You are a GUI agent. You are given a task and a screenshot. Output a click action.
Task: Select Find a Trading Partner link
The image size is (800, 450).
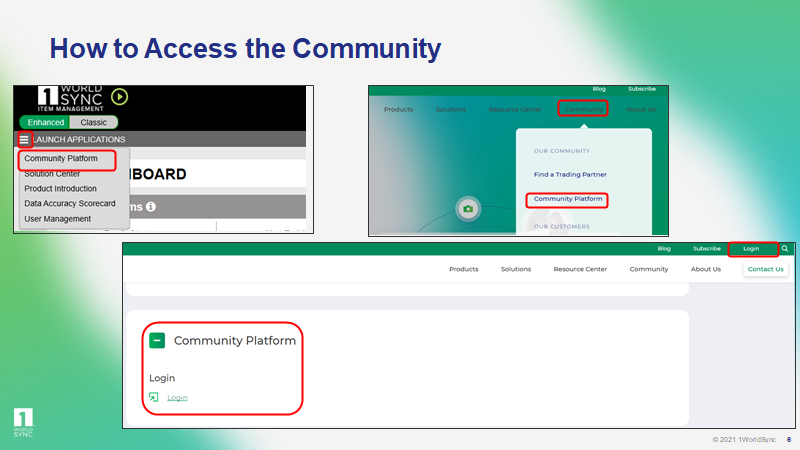tap(570, 174)
